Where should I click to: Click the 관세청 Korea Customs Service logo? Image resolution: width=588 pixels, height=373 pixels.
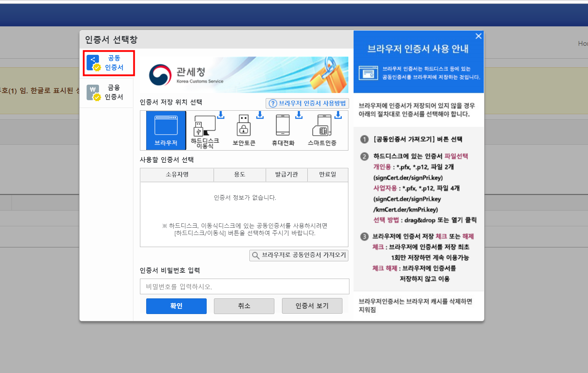(x=186, y=75)
